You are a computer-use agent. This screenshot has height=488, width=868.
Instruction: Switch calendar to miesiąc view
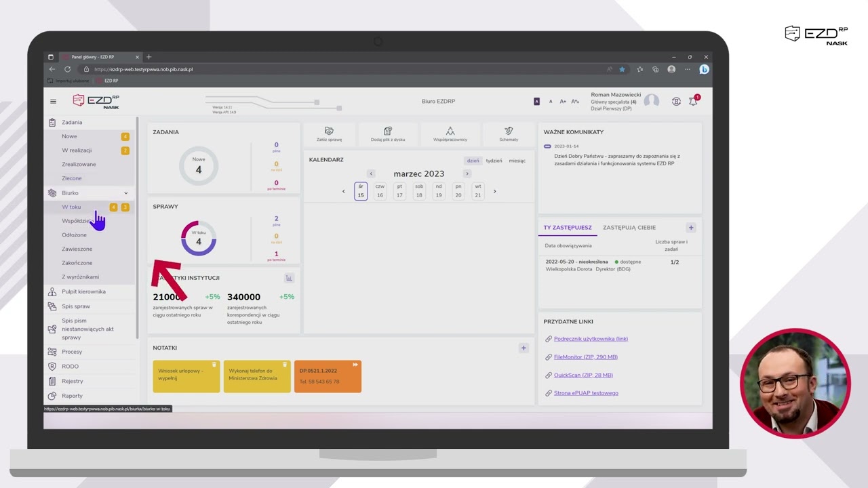click(x=517, y=161)
